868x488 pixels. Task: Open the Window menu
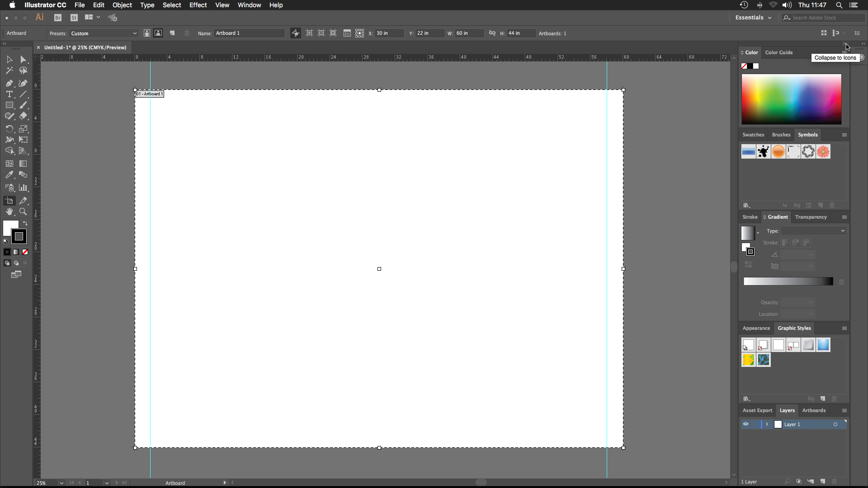click(x=249, y=5)
